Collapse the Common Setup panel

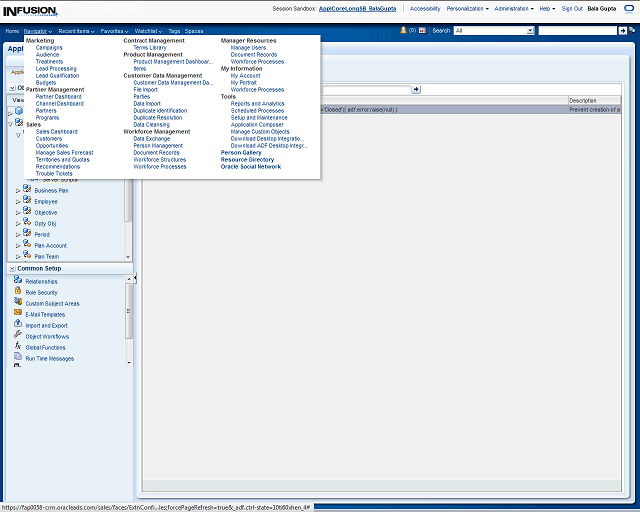(11, 269)
